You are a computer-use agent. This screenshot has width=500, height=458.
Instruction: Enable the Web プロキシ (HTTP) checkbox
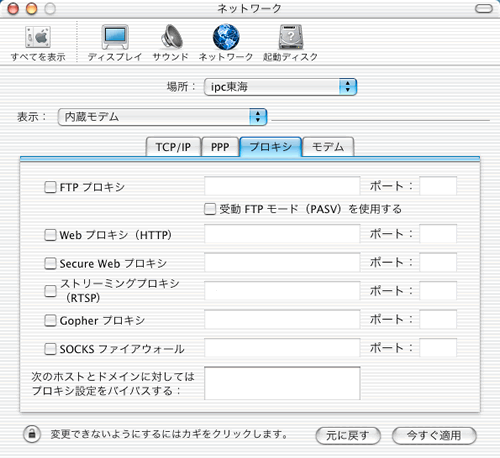50,235
